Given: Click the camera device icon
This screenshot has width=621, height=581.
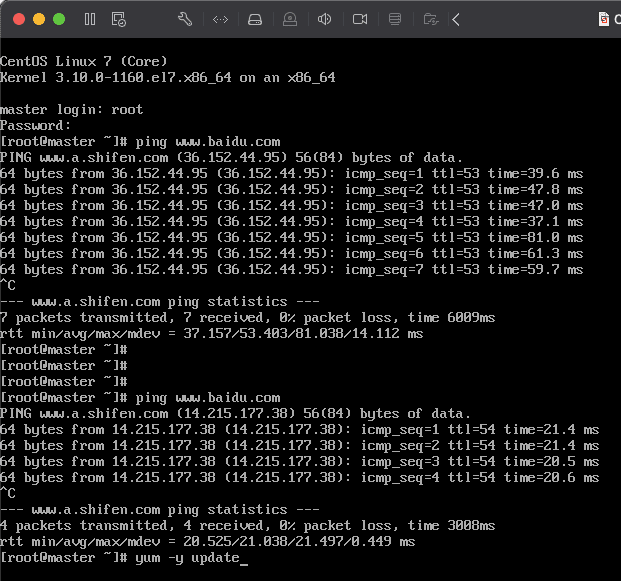Looking at the screenshot, I should pyautogui.click(x=360, y=19).
